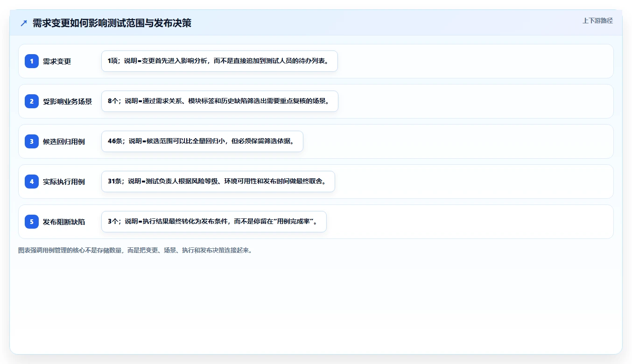The height and width of the screenshot is (364, 632).
Task: Click the description box starting with 1项
Action: point(219,61)
